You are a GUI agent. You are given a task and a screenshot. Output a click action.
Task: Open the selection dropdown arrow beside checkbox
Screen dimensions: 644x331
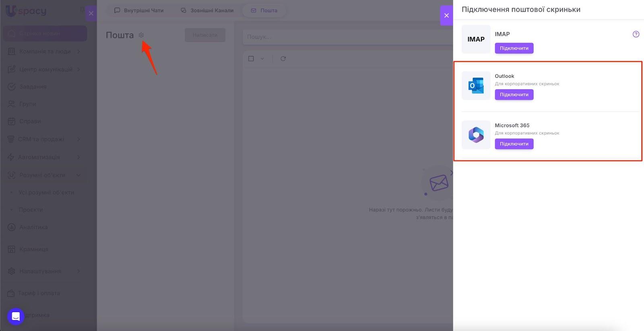point(262,59)
